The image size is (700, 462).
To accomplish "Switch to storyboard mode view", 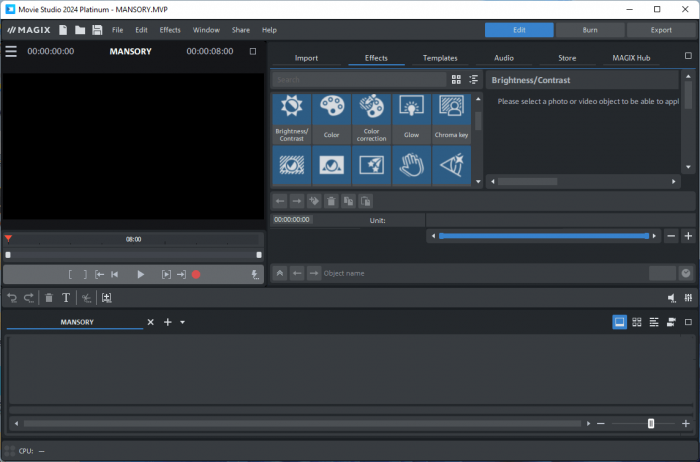I will pos(620,322).
